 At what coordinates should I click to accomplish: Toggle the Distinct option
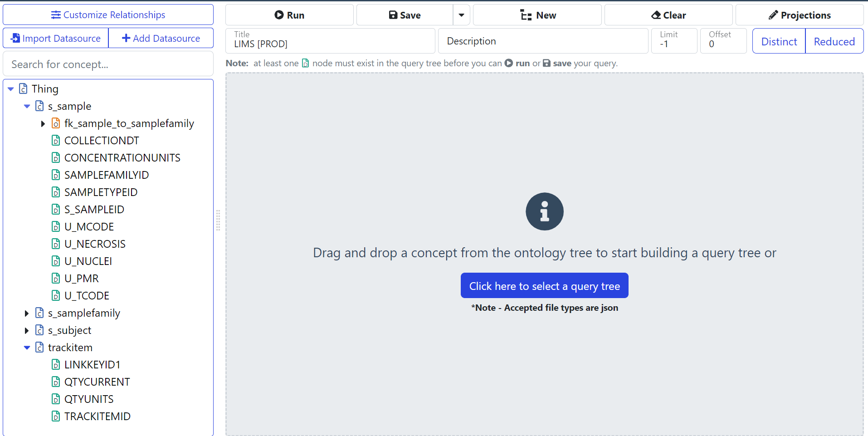point(779,41)
